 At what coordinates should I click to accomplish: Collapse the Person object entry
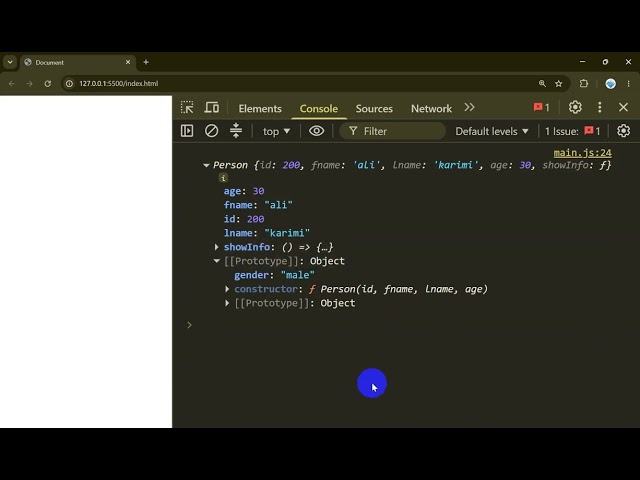point(206,165)
